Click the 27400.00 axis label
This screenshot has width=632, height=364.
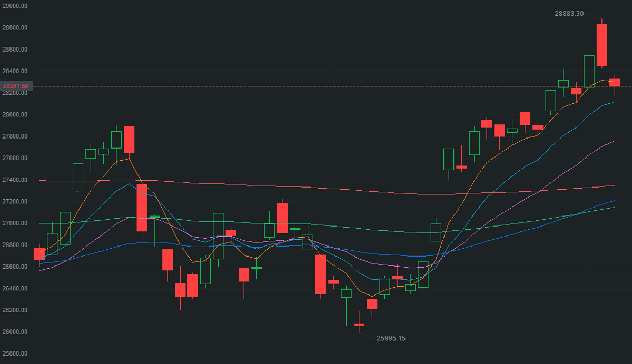tap(15, 180)
